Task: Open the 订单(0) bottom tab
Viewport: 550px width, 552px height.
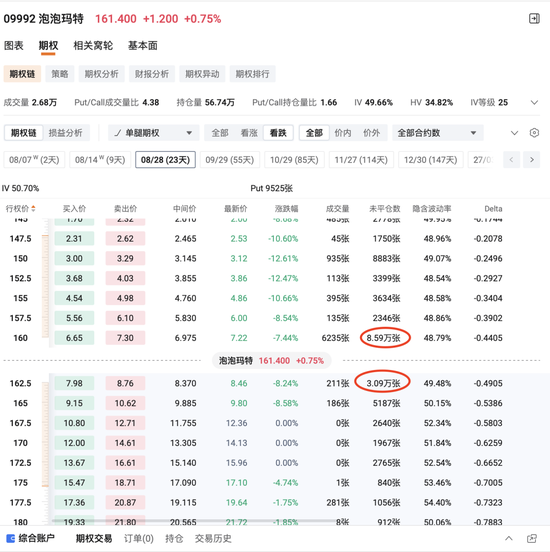Action: point(139,538)
